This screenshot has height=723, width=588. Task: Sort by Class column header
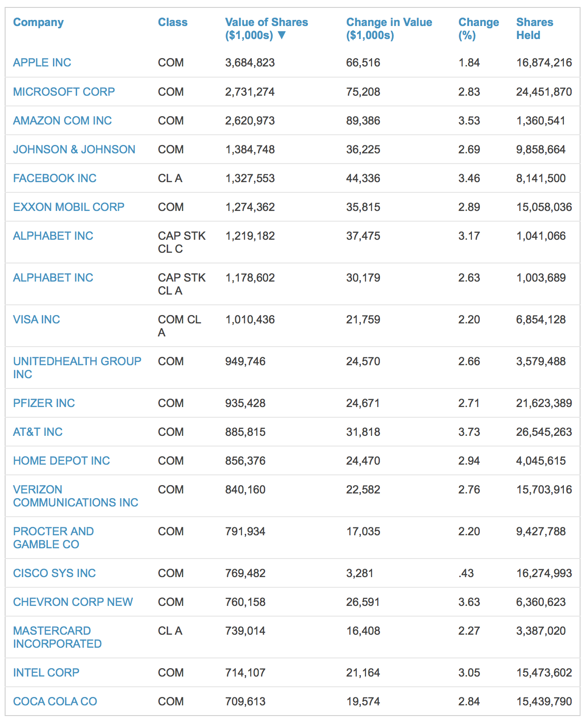click(173, 22)
